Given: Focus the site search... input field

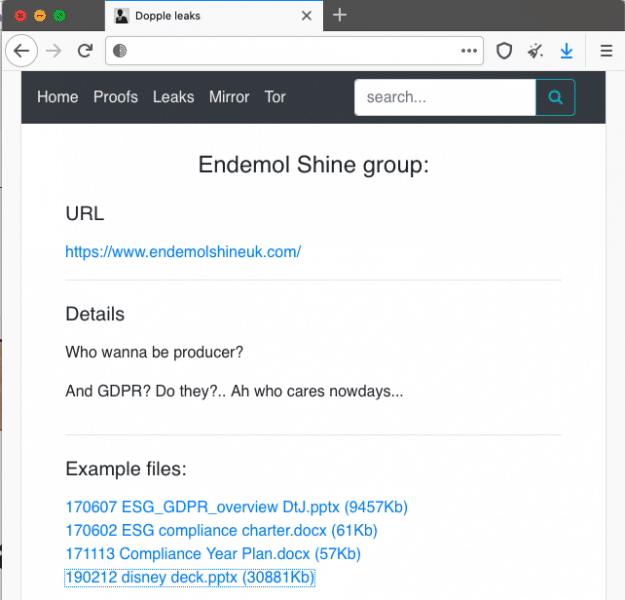Looking at the screenshot, I should (x=445, y=97).
